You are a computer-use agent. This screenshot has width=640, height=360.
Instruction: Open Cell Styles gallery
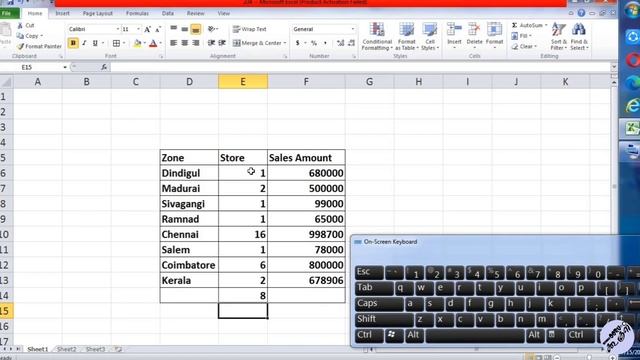pyautogui.click(x=430, y=37)
